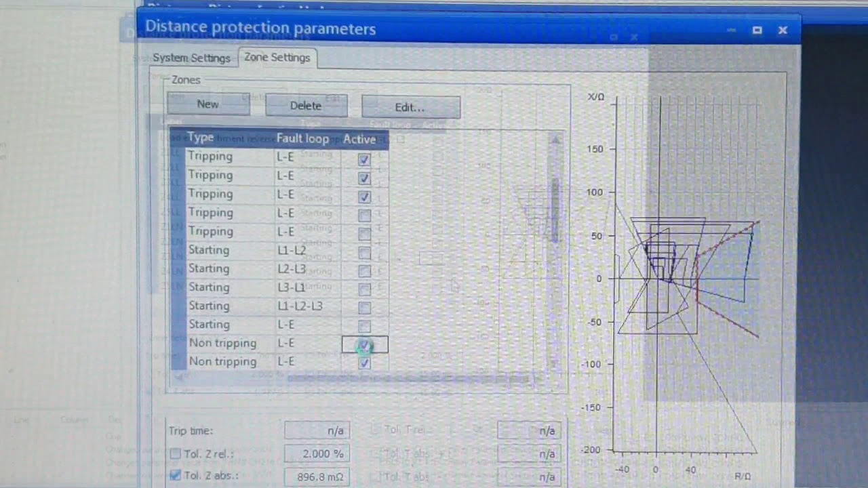868x488 pixels.
Task: Click the Active column header
Action: pyautogui.click(x=360, y=140)
